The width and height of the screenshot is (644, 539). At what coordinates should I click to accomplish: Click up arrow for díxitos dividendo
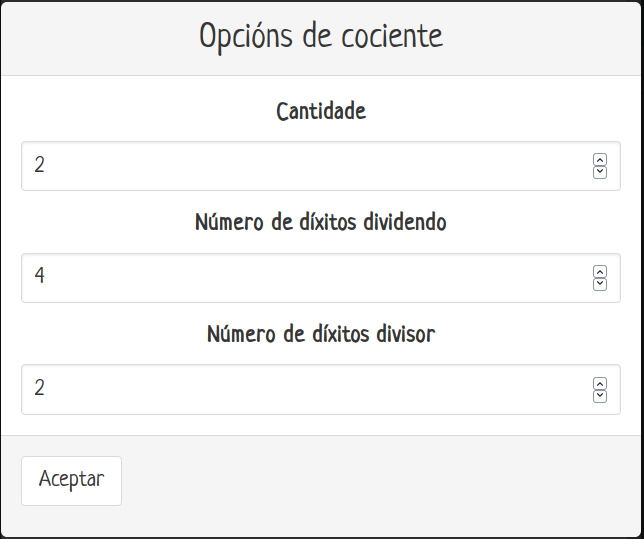[600, 272]
